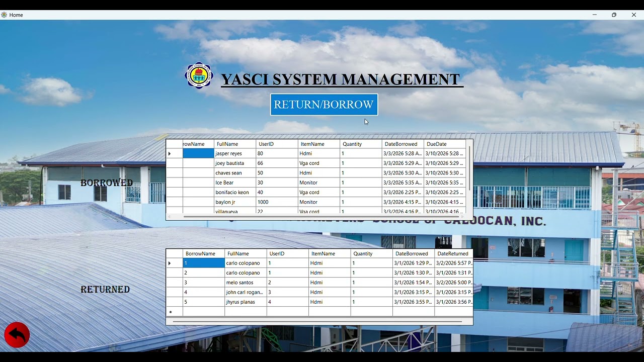Viewport: 644px width, 362px height.
Task: Click the highlighted blank cell beside jasper reyes
Action: pyautogui.click(x=198, y=153)
